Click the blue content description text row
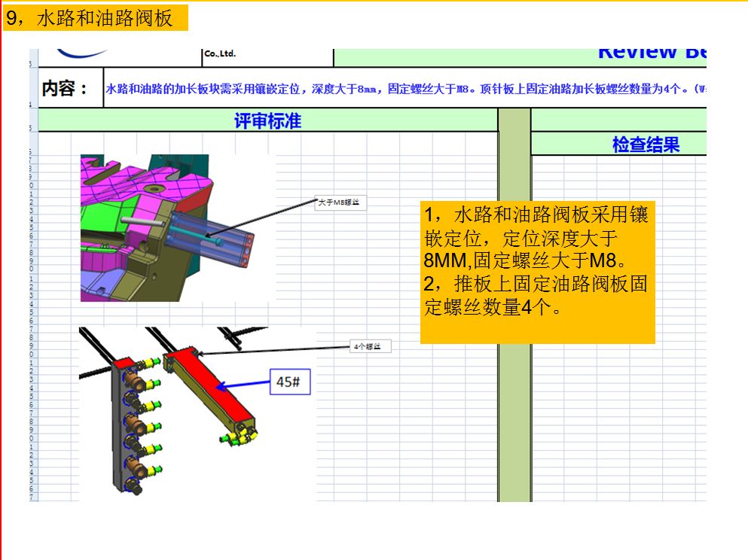748x560 pixels. click(x=405, y=89)
